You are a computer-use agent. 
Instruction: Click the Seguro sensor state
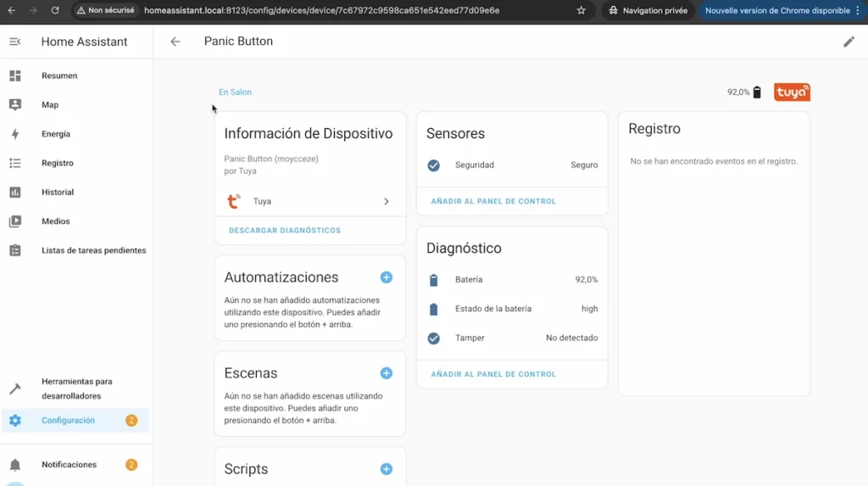click(x=584, y=165)
